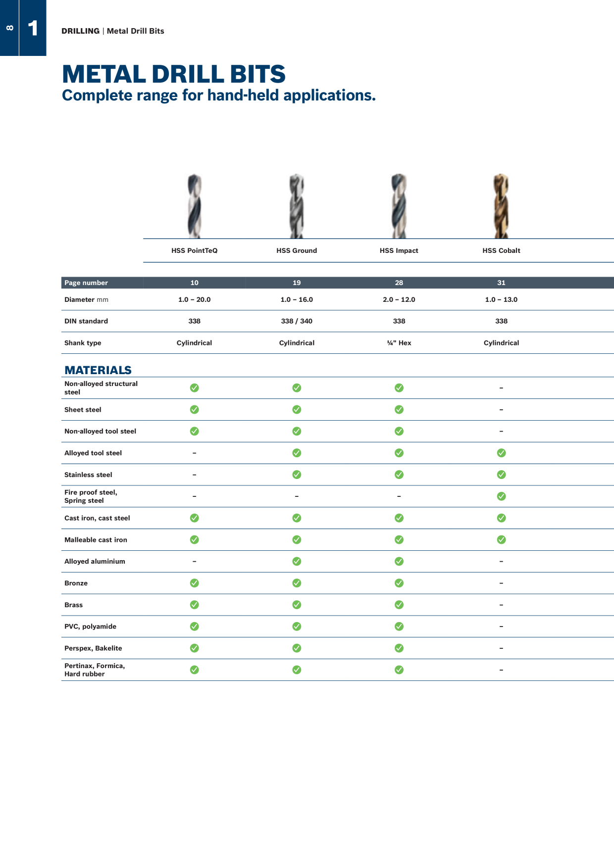The width and height of the screenshot is (614, 868).
Task: Click HSS Cobalt checkmark for Alloyed tool steel
Action: (502, 453)
